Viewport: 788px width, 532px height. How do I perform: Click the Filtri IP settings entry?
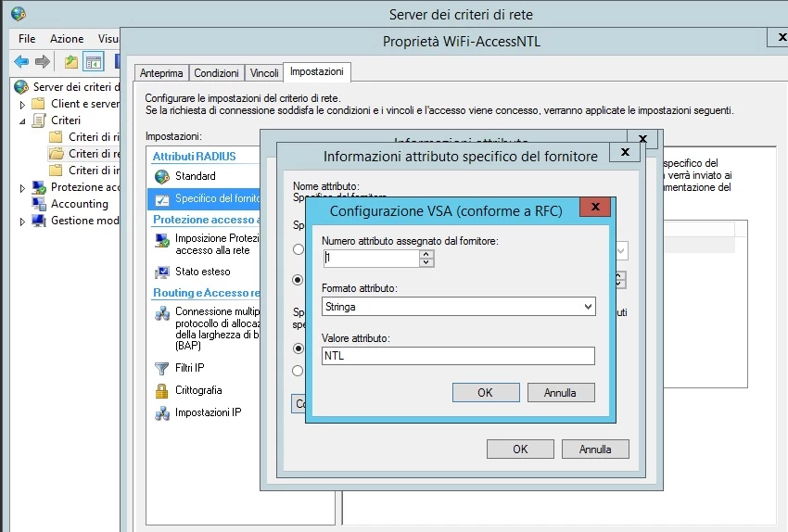[x=189, y=368]
